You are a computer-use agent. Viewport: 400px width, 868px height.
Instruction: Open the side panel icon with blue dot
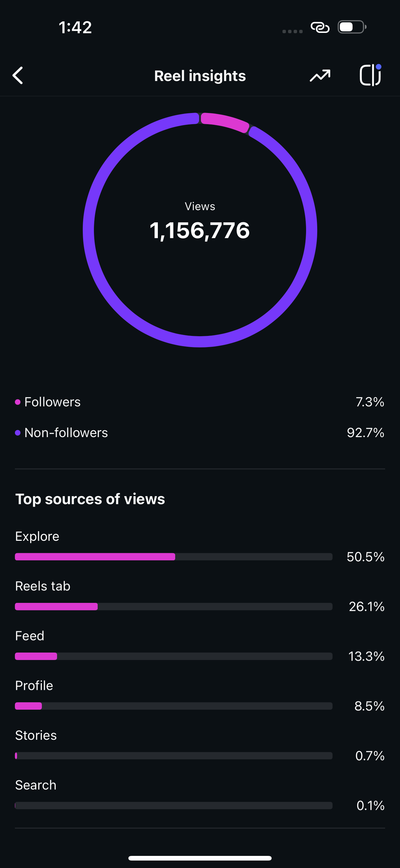(x=370, y=75)
